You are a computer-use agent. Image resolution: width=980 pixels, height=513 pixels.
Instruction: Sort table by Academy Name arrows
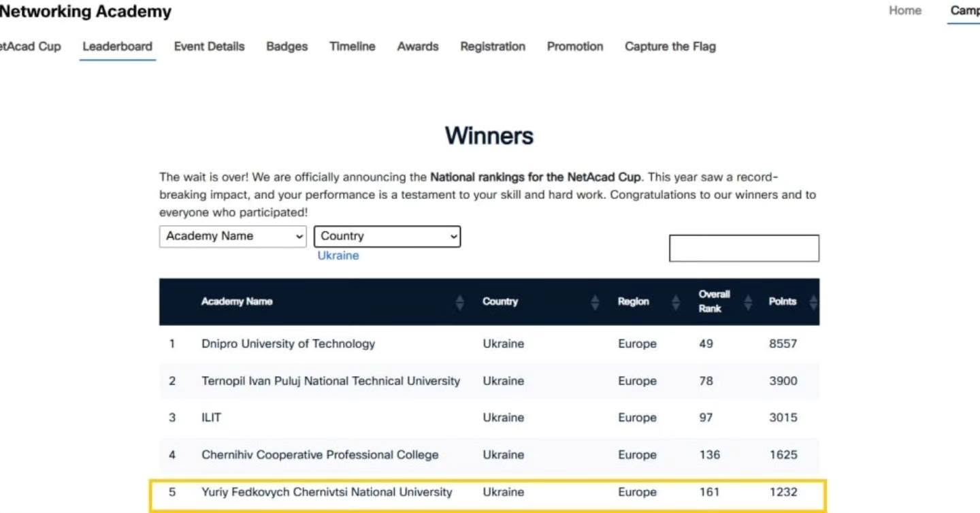460,302
